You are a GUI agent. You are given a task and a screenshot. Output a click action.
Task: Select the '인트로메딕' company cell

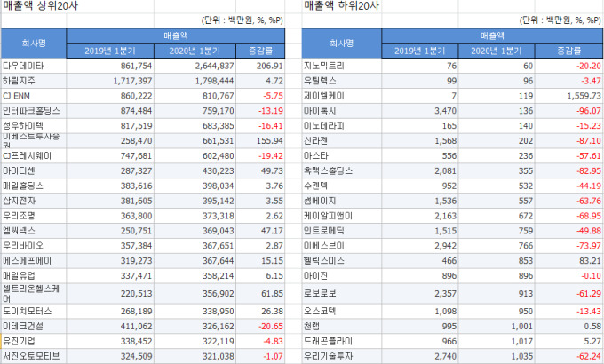(x=342, y=231)
